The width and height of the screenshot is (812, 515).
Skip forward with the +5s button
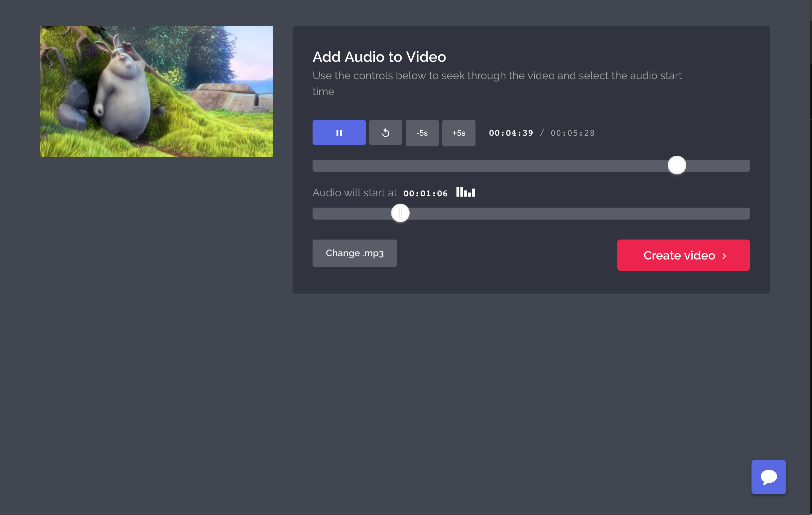459,133
